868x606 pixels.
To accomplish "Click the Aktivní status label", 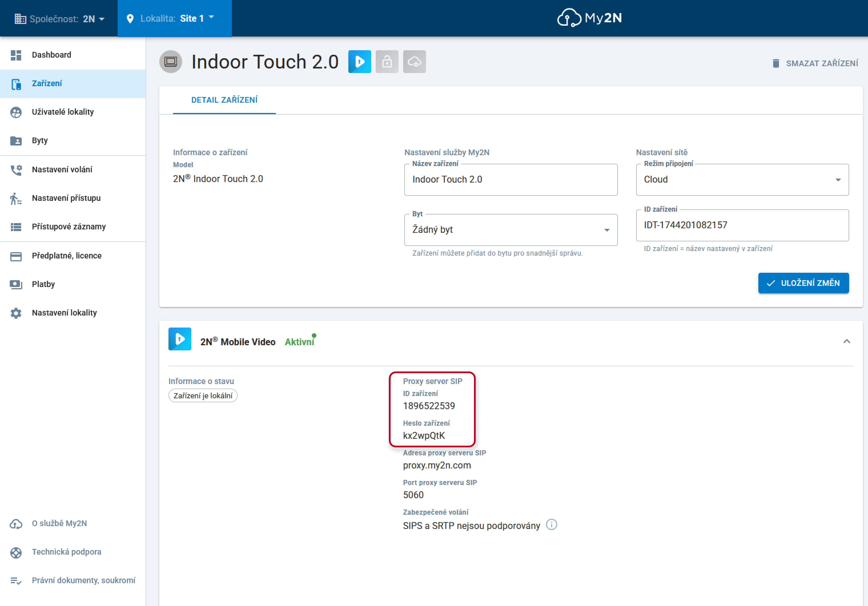I will pyautogui.click(x=300, y=342).
